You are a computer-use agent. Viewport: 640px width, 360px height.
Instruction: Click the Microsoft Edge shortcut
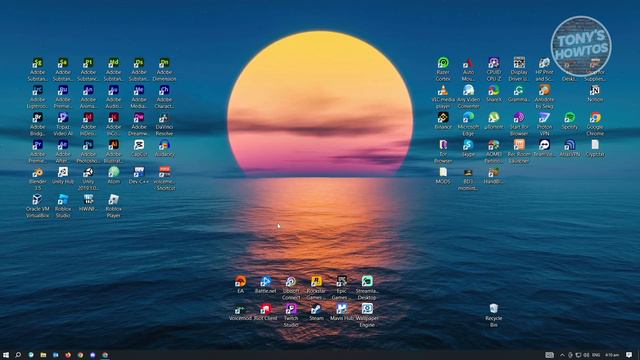click(x=468, y=118)
